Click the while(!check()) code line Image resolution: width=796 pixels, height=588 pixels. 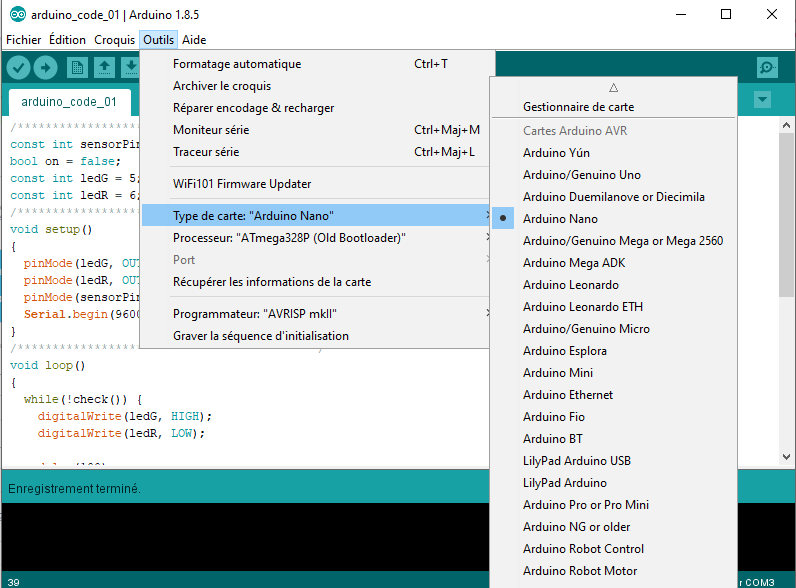click(x=83, y=399)
